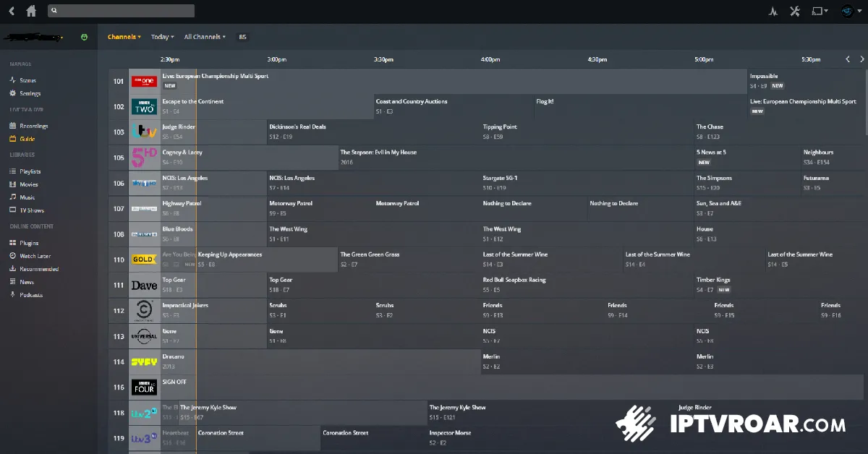Expand the All Channels filter dropdown
Image resolution: width=868 pixels, height=454 pixels.
tap(205, 37)
